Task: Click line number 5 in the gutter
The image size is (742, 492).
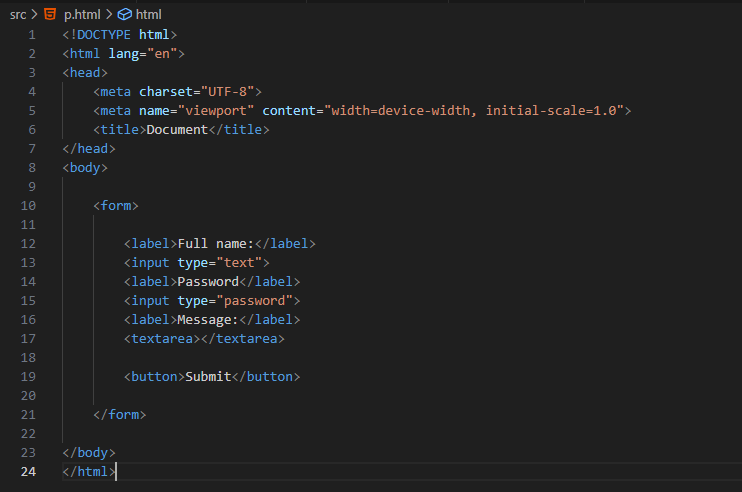Action: 32,111
